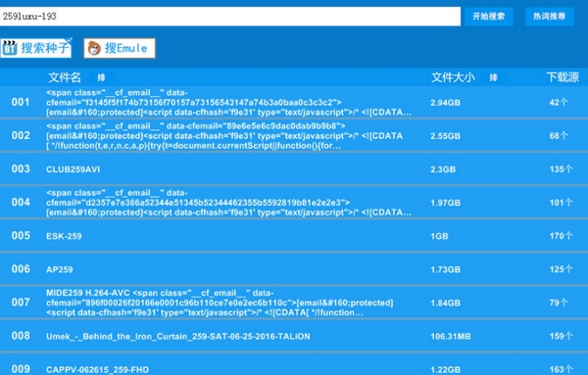Click the 1.97GB file size value
Viewport: 588px width, 375px height.
click(446, 203)
